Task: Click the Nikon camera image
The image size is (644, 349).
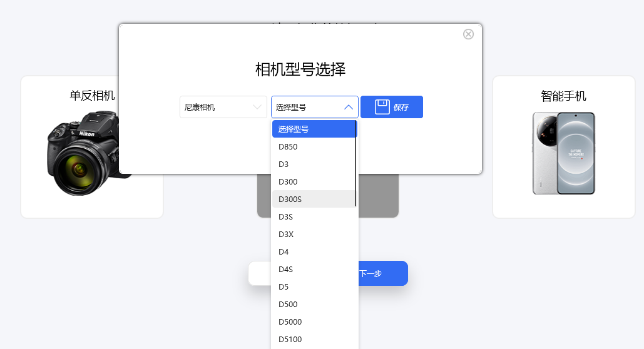Action: (84, 153)
